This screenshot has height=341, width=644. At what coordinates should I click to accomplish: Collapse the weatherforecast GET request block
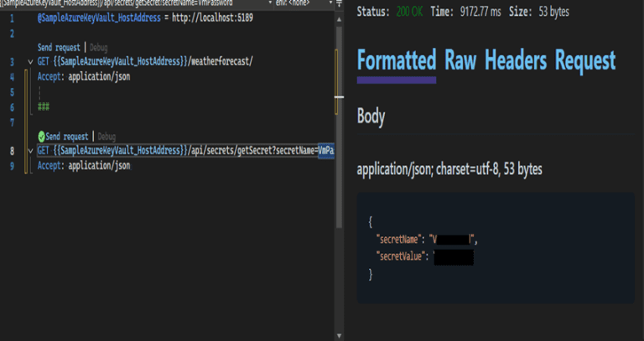pyautogui.click(x=30, y=63)
